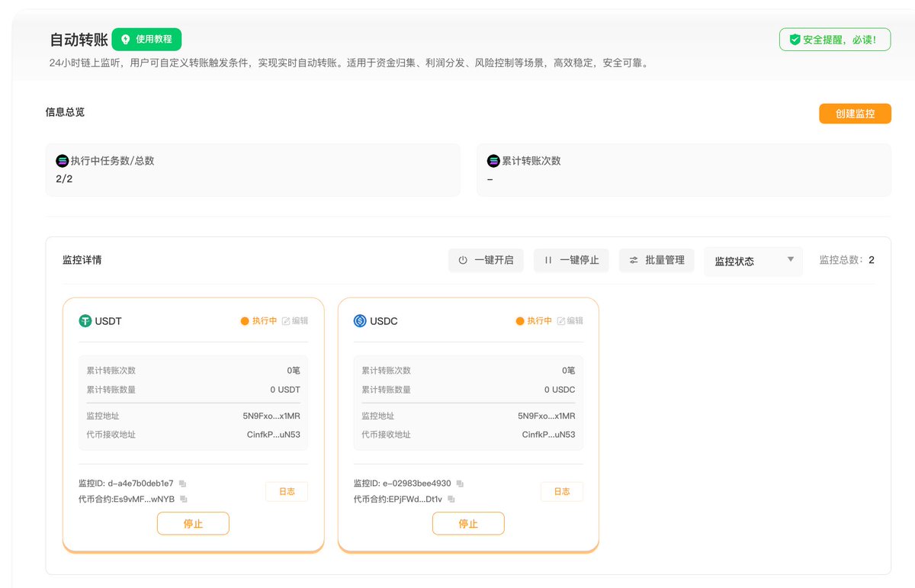
Task: Copy the USDT monitor ID d-a4e7b0deb1e7
Action: coord(182,484)
